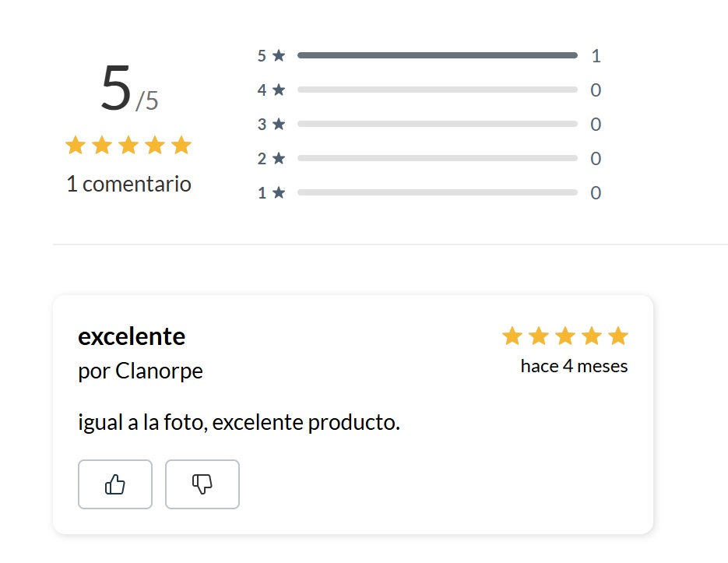Click the 1-star rating progress bar
The image size is (728, 563).
pos(437,192)
